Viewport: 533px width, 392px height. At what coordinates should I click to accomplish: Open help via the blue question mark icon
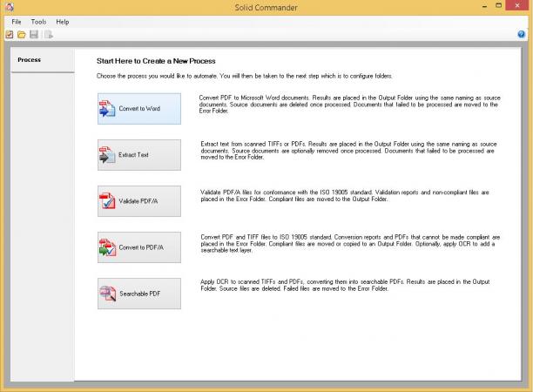tap(521, 34)
